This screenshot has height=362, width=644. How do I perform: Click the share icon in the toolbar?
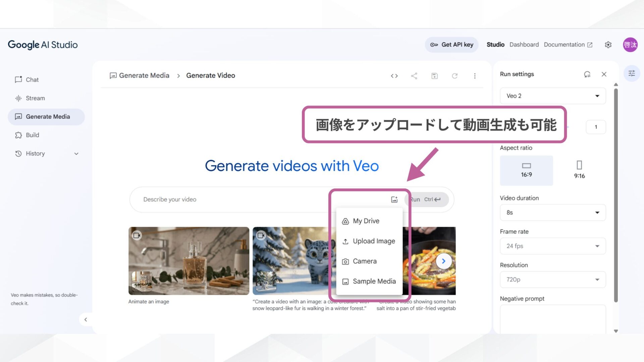(x=414, y=76)
